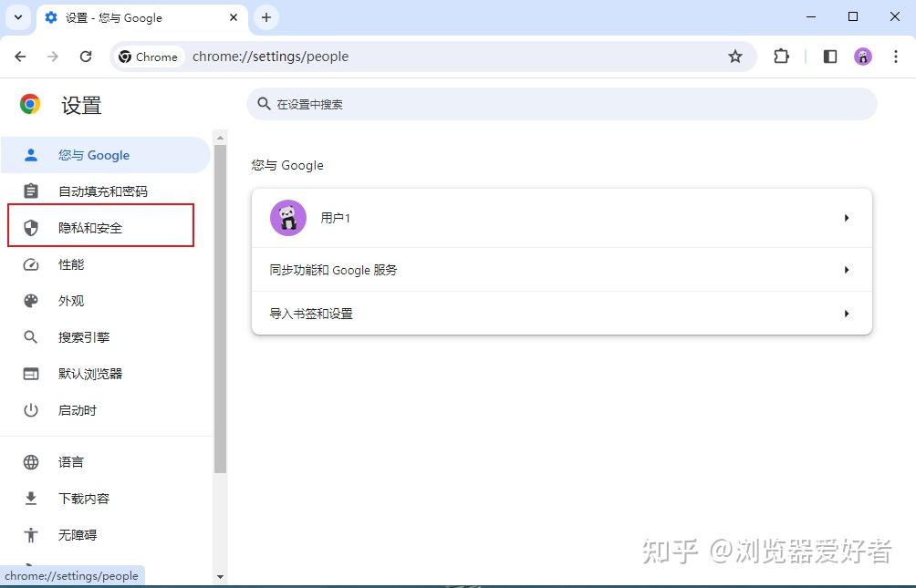Click sidebar scrollbar down arrow

220,576
